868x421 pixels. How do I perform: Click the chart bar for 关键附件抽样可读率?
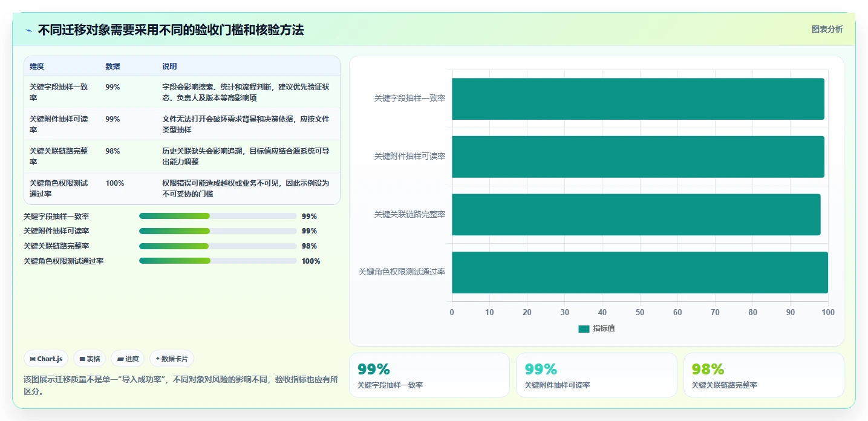click(x=638, y=157)
